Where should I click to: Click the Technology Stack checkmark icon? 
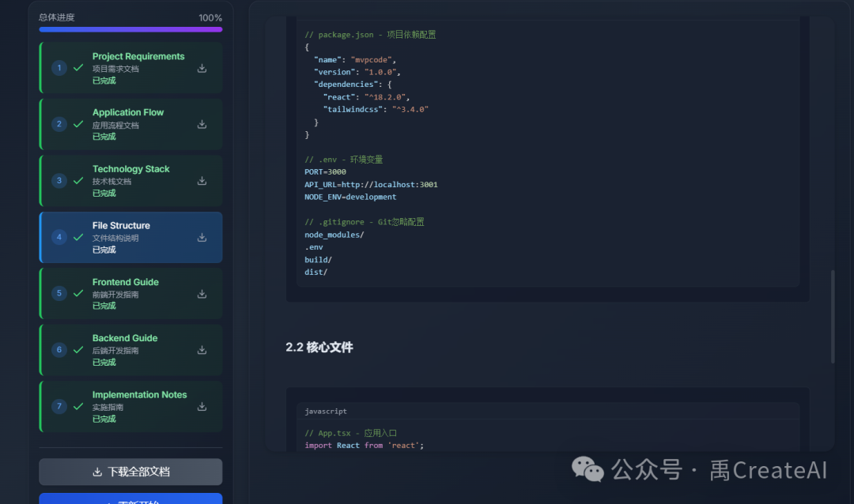78,181
